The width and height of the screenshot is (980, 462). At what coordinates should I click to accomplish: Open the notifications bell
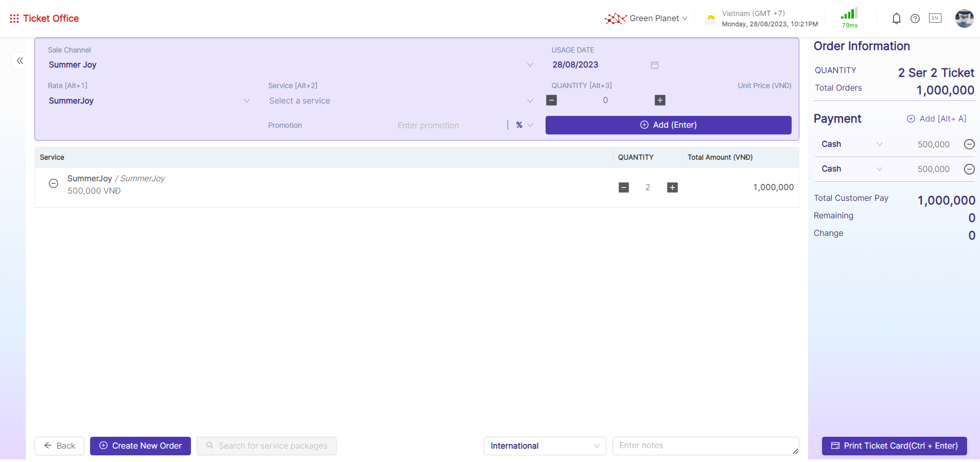(x=896, y=19)
